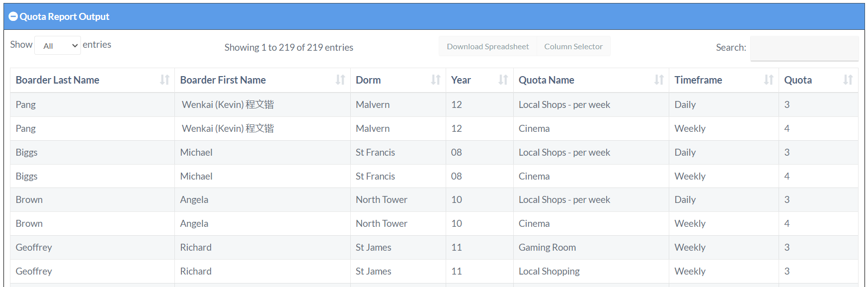Screen dimensions: 868x287
Task: Click St Francis in Biggs Local Shops row
Action: [375, 152]
